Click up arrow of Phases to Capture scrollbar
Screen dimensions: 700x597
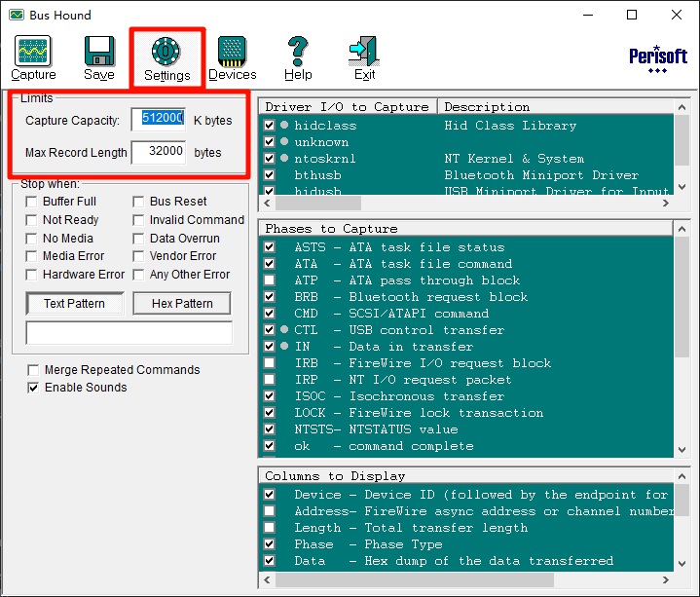coord(682,229)
